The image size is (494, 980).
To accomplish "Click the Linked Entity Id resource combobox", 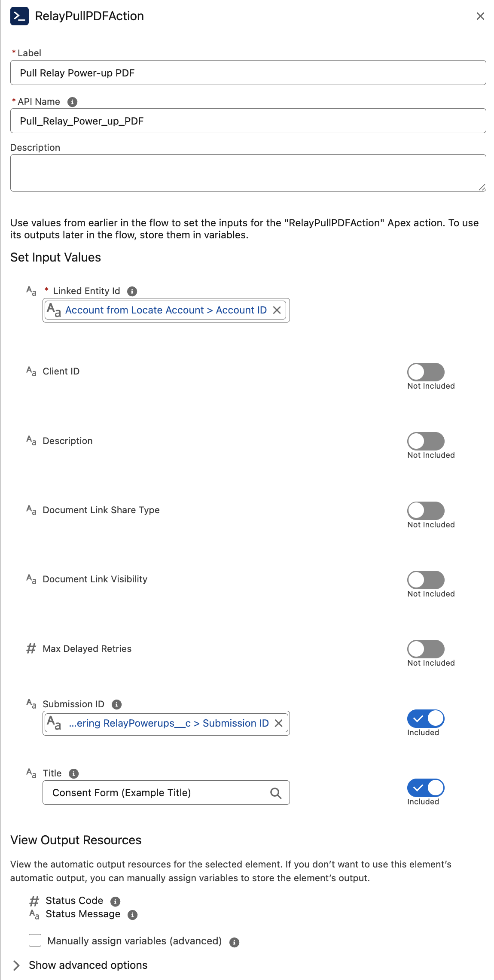I will click(166, 310).
